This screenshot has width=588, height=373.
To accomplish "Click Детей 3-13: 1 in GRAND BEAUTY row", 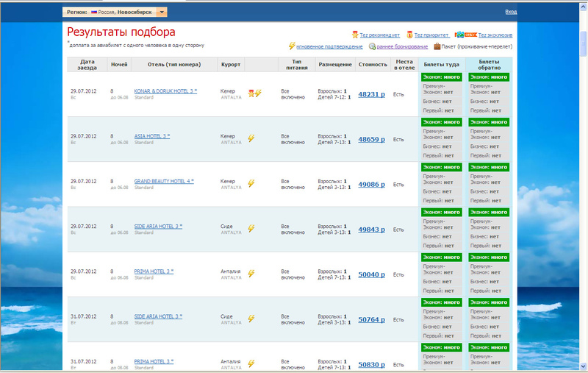I will point(334,188).
